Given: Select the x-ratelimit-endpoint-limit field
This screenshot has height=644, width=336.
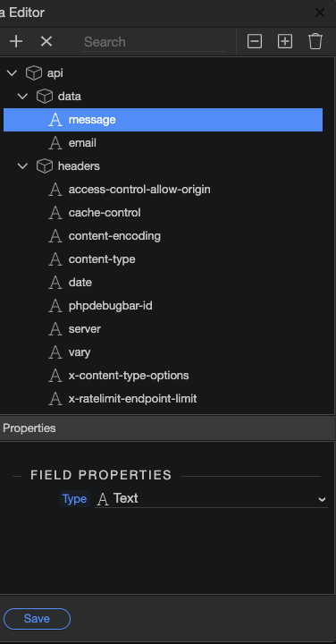Looking at the screenshot, I should pyautogui.click(x=163, y=398).
